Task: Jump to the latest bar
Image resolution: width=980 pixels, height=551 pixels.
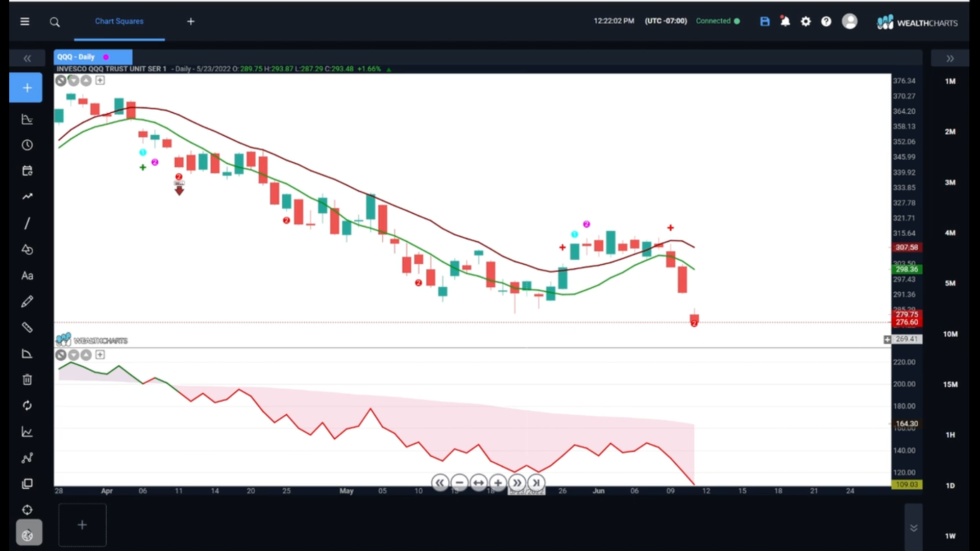Action: 536,483
